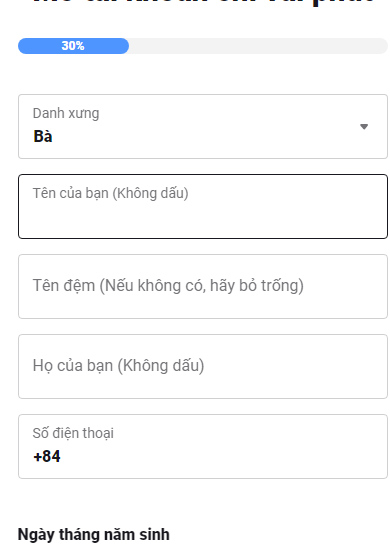
Task: Click the grey unfilled progress track
Action: (x=258, y=46)
